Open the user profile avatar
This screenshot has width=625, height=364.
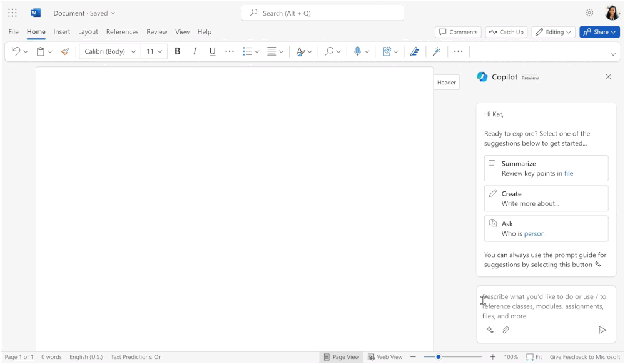tap(612, 13)
